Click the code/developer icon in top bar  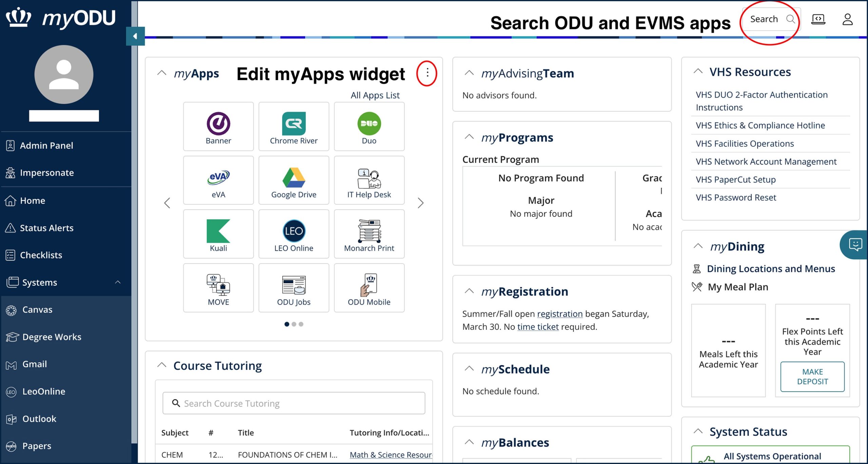818,19
